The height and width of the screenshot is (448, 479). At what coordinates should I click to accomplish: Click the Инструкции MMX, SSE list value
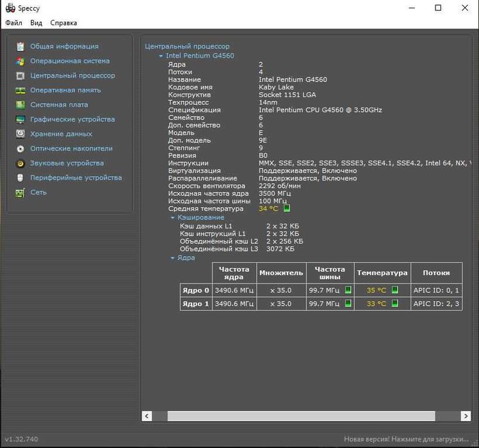[x=365, y=163]
